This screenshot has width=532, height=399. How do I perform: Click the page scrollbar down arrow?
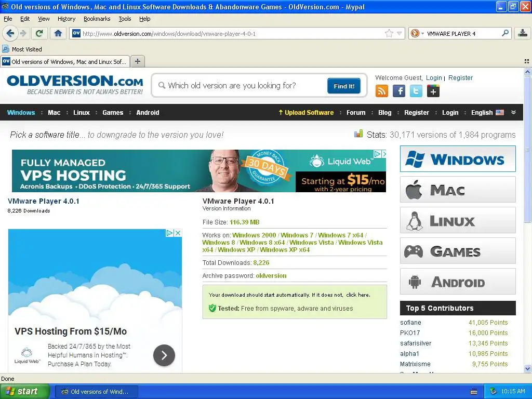[x=527, y=368]
